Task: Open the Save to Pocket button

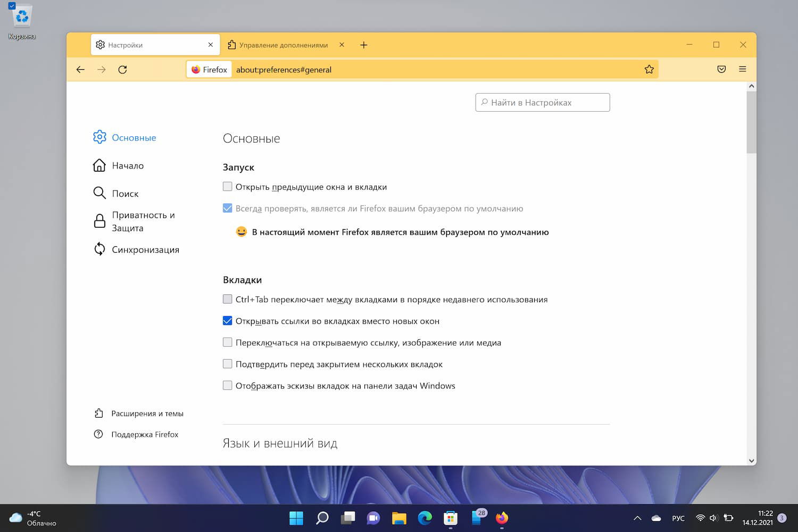Action: tap(721, 69)
